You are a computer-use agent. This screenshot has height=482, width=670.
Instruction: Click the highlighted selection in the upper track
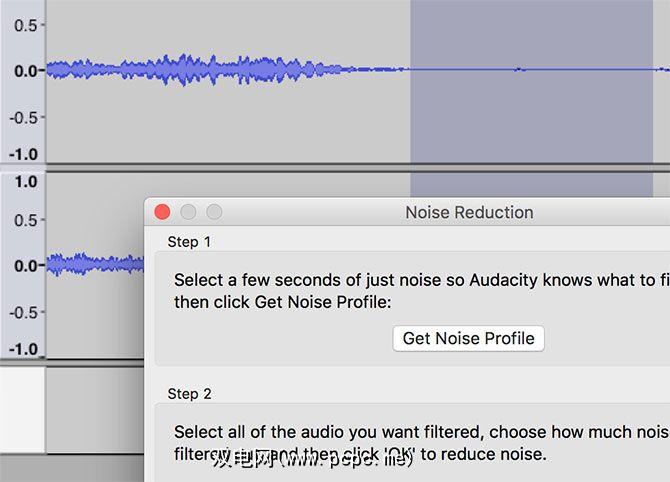[x=530, y=100]
